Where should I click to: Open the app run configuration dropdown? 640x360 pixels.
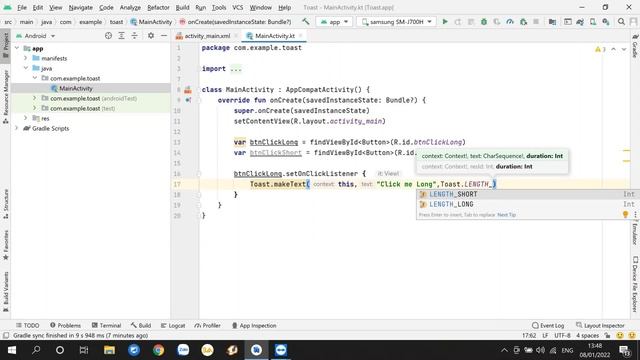pyautogui.click(x=334, y=22)
